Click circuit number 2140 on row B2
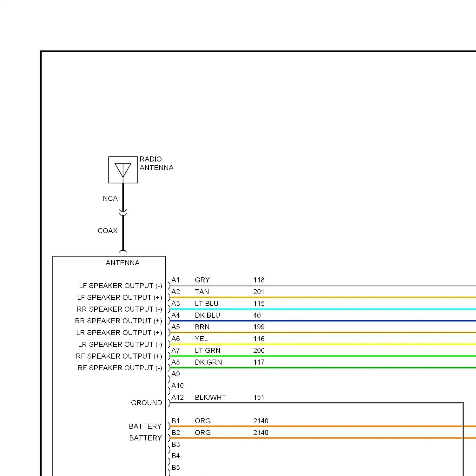The image size is (476, 476). [x=261, y=433]
